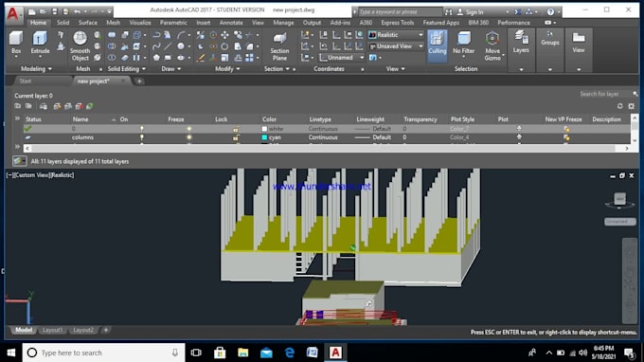644x362 pixels.
Task: Click the white color swatch for layer 0
Action: 264,129
